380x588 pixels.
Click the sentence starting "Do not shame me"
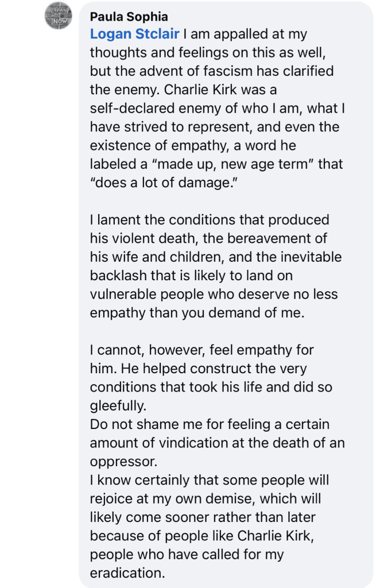click(x=209, y=423)
